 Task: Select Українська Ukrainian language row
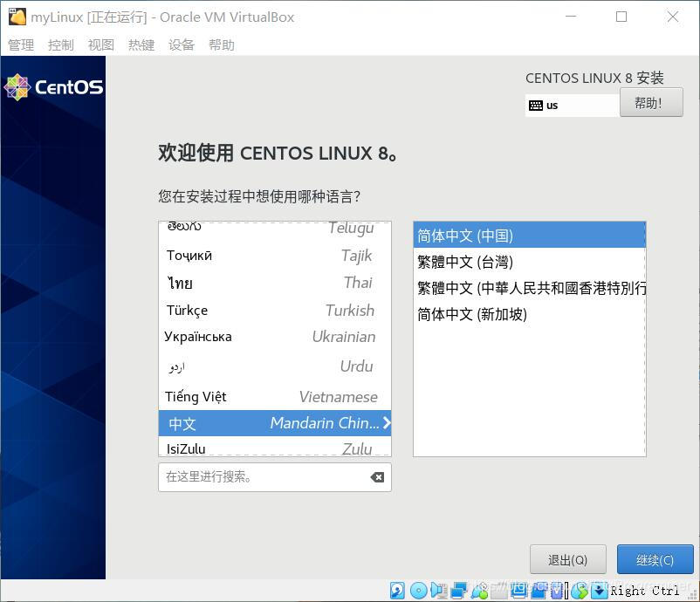tap(275, 337)
